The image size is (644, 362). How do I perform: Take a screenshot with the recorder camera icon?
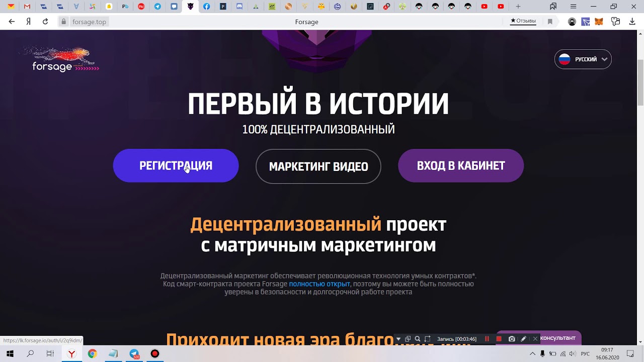(512, 339)
